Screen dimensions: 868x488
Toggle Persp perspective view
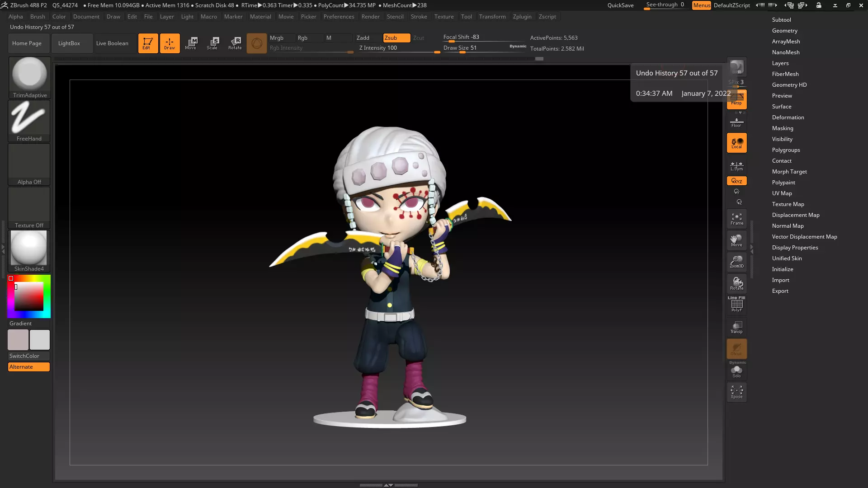coord(736,99)
